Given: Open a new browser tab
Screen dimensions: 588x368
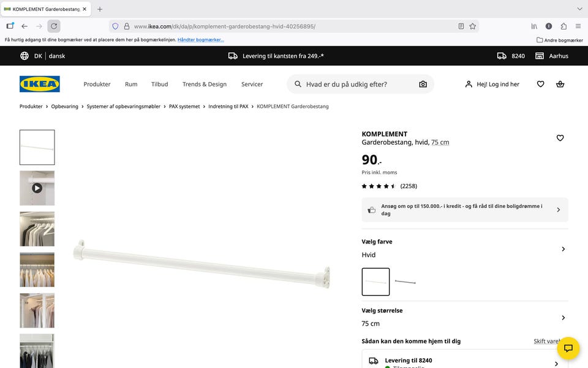Looking at the screenshot, I should [x=100, y=9].
